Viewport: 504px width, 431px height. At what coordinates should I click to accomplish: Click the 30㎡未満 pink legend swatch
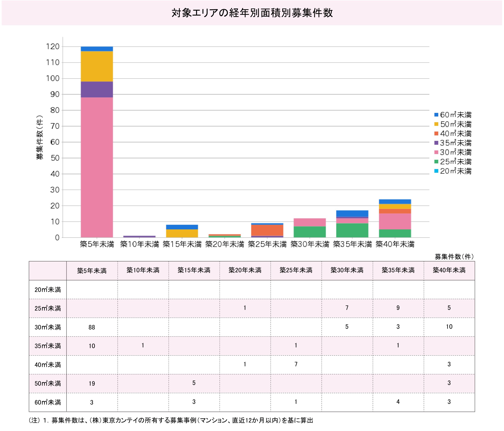[436, 152]
